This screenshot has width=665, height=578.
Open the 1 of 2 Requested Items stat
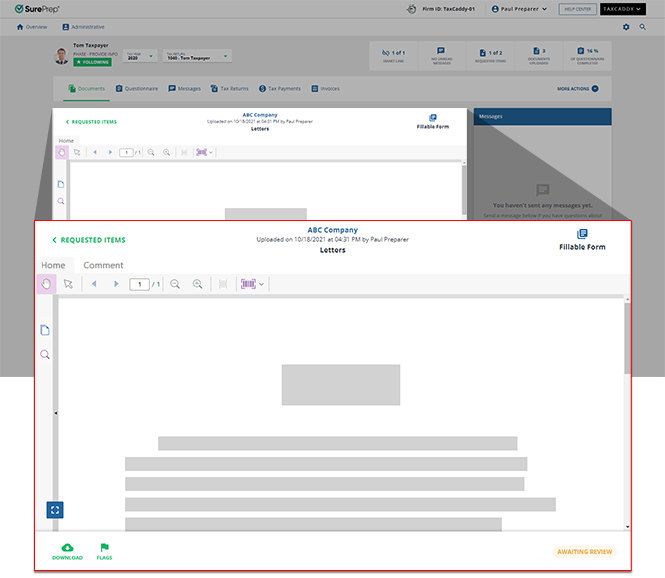coord(490,56)
